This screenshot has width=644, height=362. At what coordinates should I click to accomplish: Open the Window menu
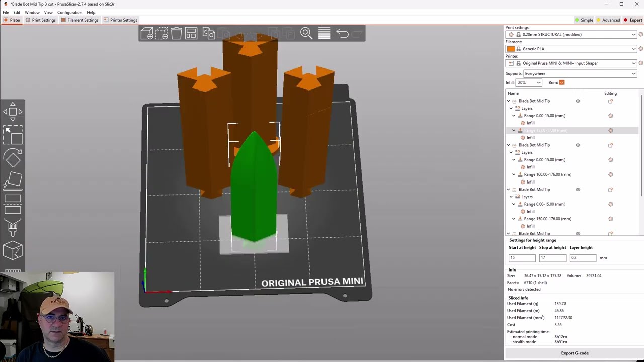coord(32,12)
